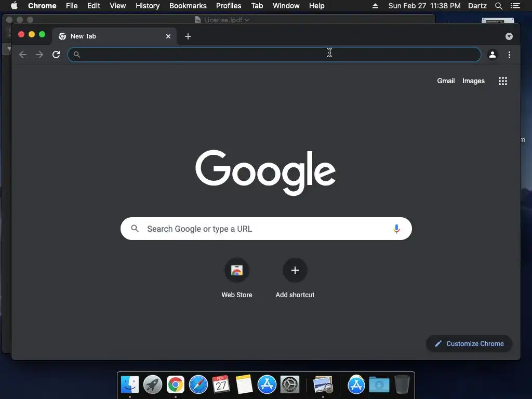The height and width of the screenshot is (399, 532).
Task: Expand the tab search dropdown arrow
Action: pyautogui.click(x=509, y=36)
